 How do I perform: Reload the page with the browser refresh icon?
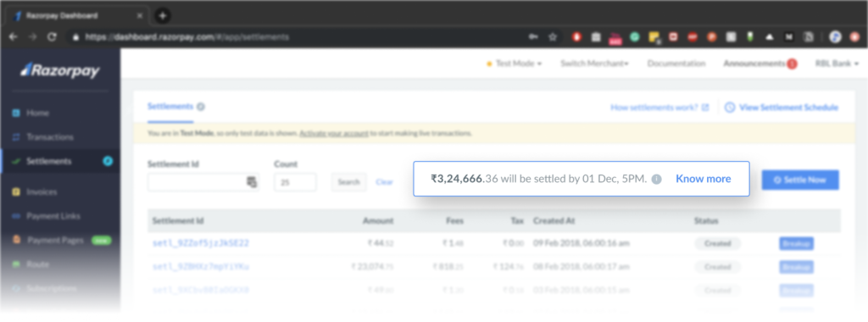(x=52, y=37)
